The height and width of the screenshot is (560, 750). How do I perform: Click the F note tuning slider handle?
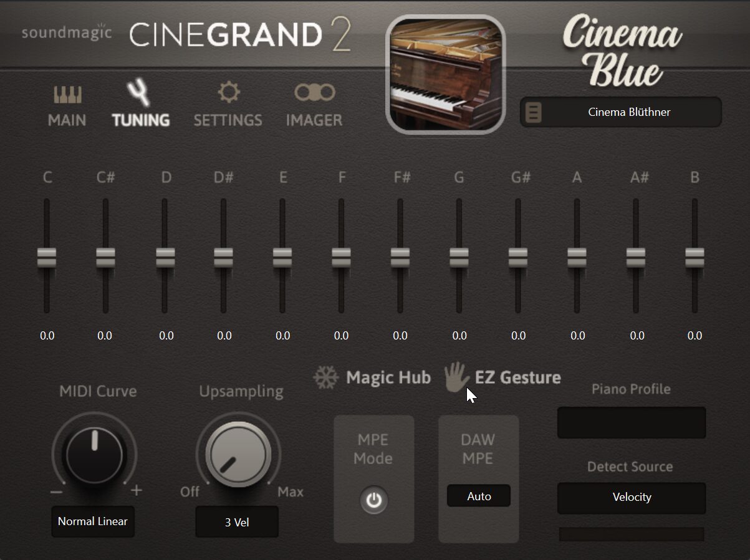(341, 257)
